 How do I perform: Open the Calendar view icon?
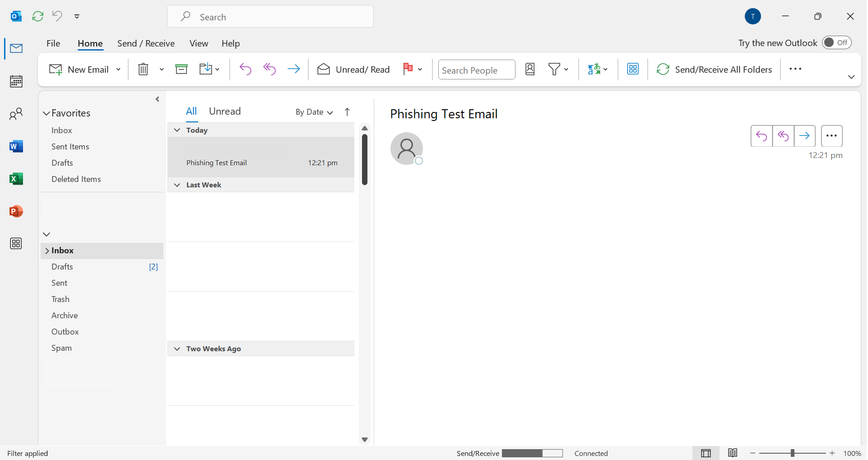click(16, 81)
